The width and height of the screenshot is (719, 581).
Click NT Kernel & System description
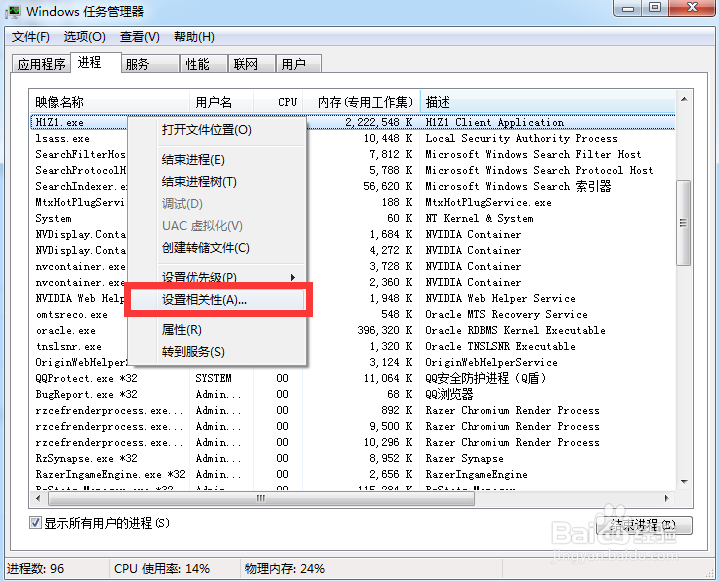(x=479, y=218)
